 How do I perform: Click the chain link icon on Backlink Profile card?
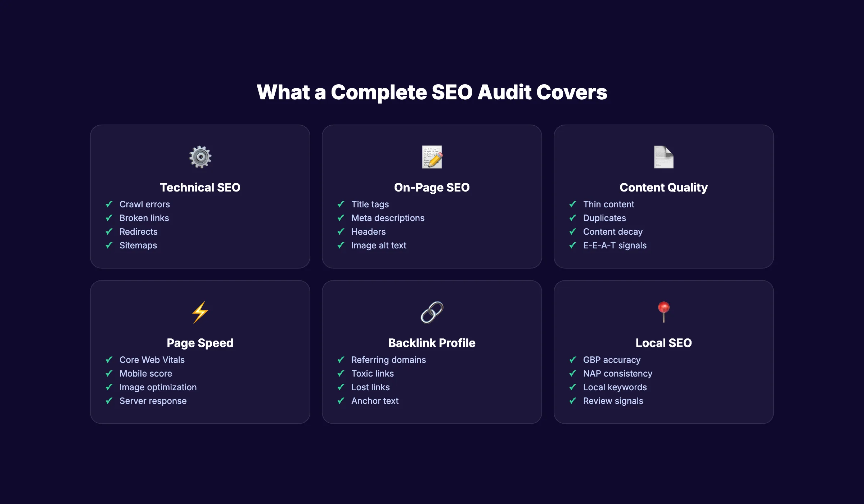[x=432, y=312]
